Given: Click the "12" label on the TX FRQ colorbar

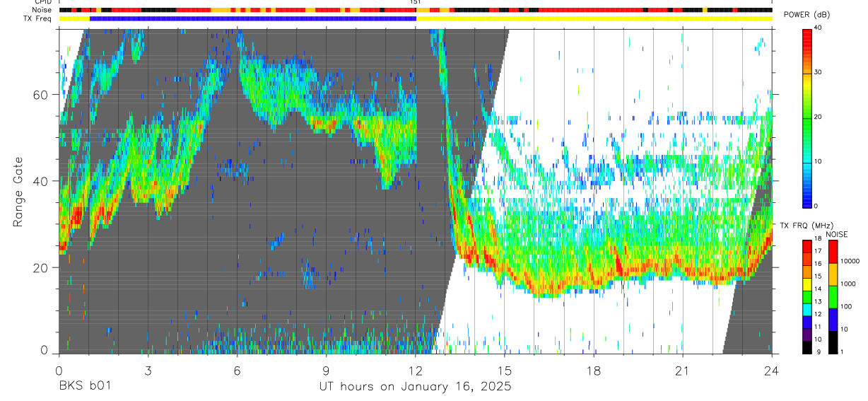Looking at the screenshot, I should tap(818, 314).
